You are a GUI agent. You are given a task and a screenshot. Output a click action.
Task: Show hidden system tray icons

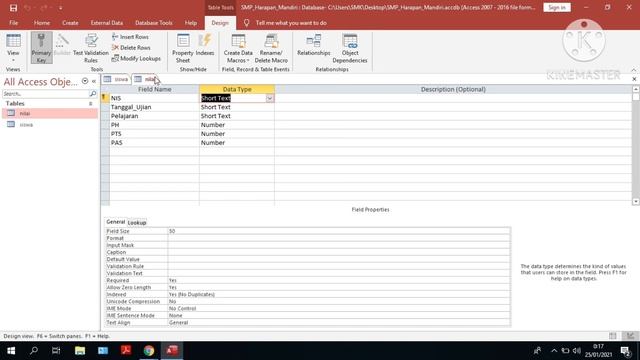(554, 351)
